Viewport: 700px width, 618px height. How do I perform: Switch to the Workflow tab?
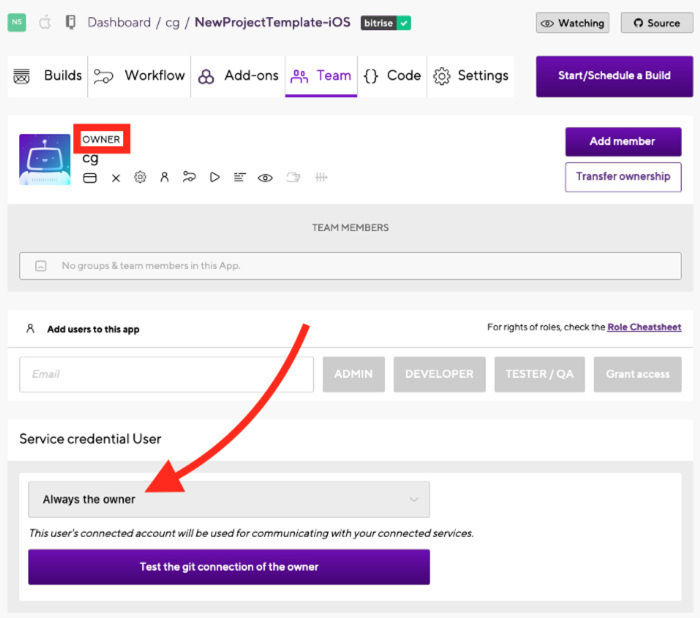point(139,76)
